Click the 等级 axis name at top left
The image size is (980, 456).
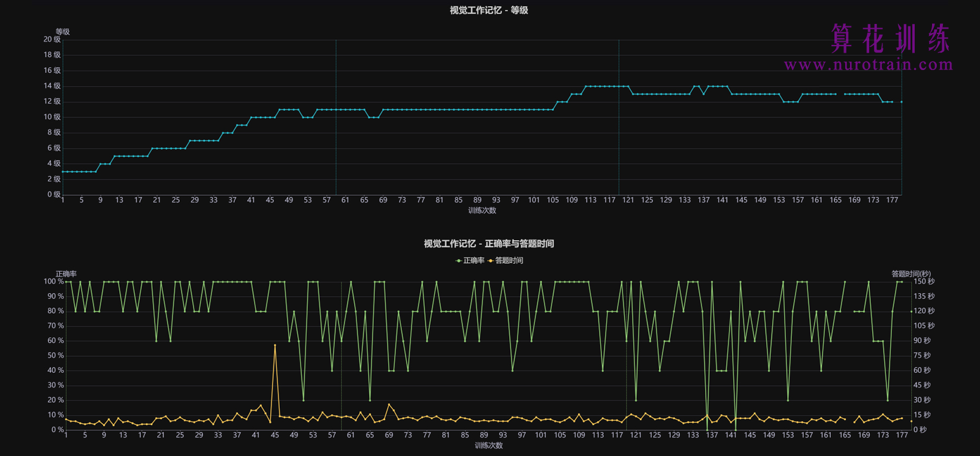click(62, 32)
